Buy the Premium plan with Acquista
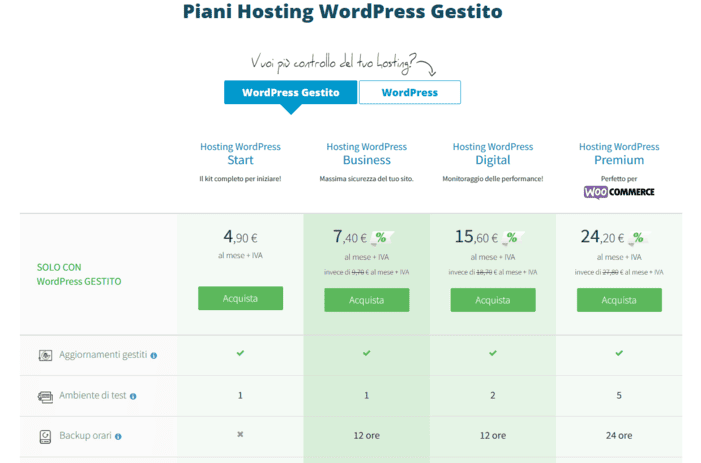Screen dimensions: 701x463 [x=619, y=300]
